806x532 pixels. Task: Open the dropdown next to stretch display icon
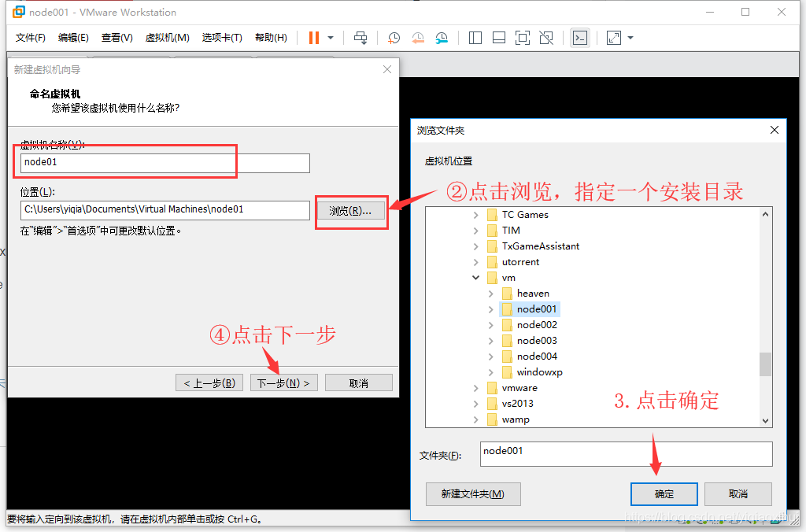[630, 38]
